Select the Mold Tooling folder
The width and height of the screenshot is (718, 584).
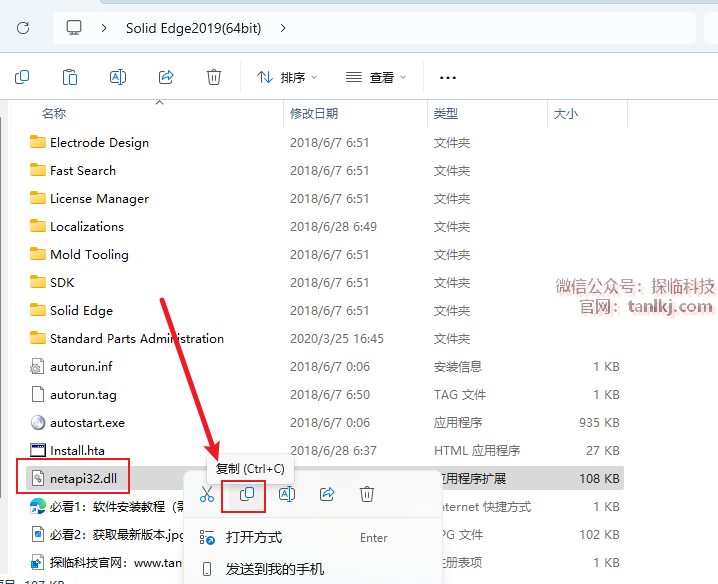tap(89, 255)
